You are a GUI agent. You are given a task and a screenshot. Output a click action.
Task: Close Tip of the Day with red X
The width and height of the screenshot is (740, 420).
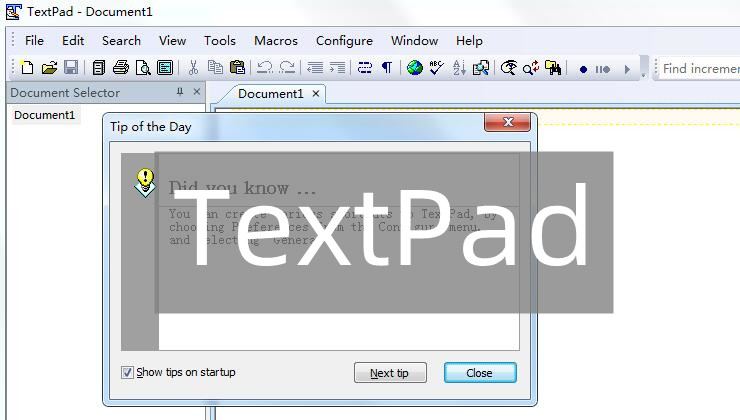pos(507,122)
